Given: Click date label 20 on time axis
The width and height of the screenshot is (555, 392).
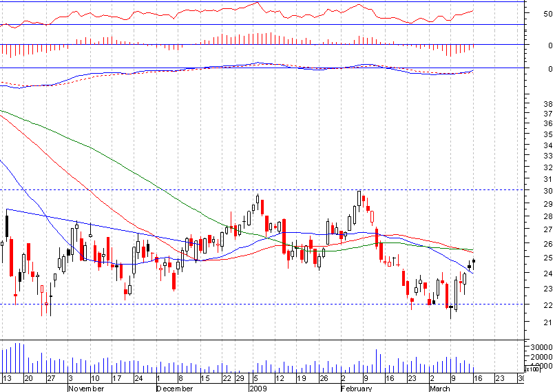Looking at the screenshot, I should click(x=28, y=378).
